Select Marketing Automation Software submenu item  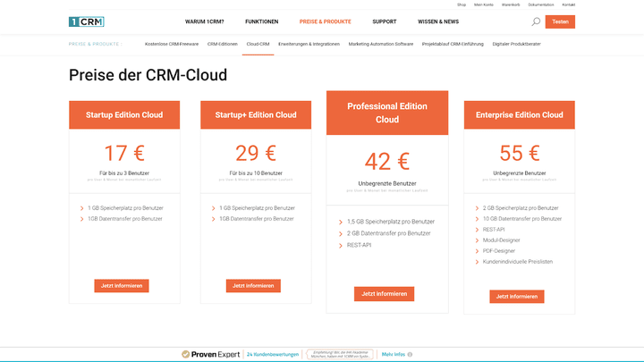point(381,44)
